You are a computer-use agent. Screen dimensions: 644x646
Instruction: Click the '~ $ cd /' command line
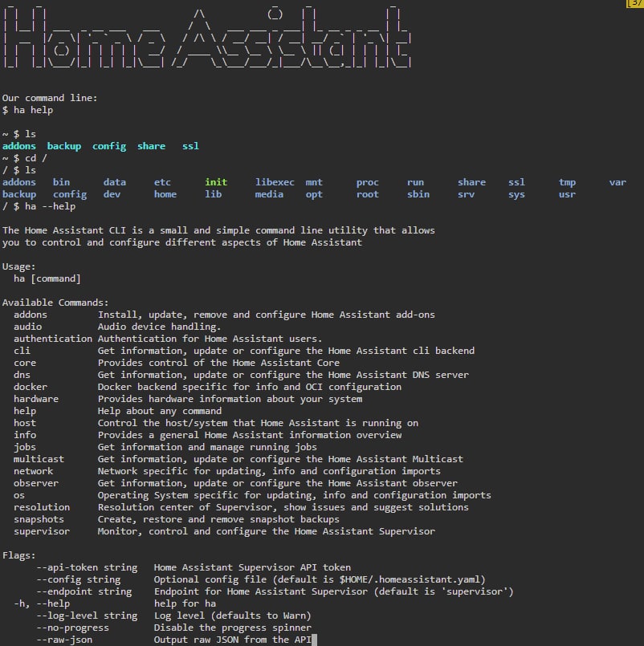pos(25,158)
